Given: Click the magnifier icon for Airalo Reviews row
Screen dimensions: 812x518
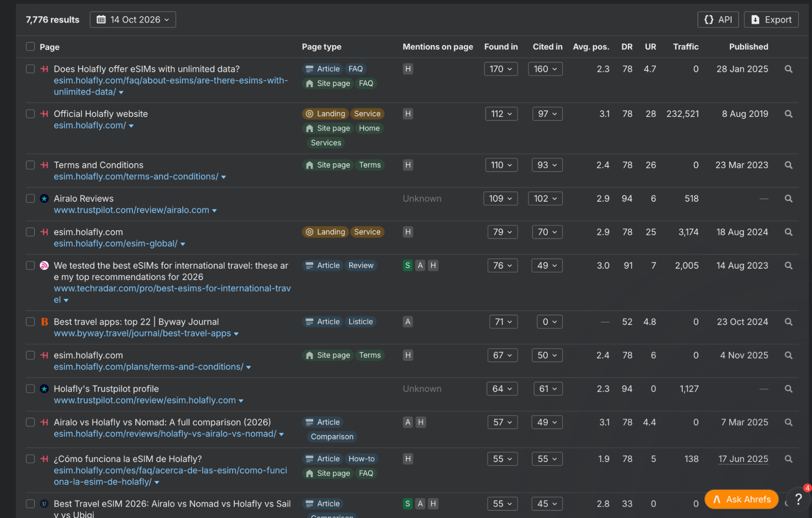Looking at the screenshot, I should [x=788, y=199].
